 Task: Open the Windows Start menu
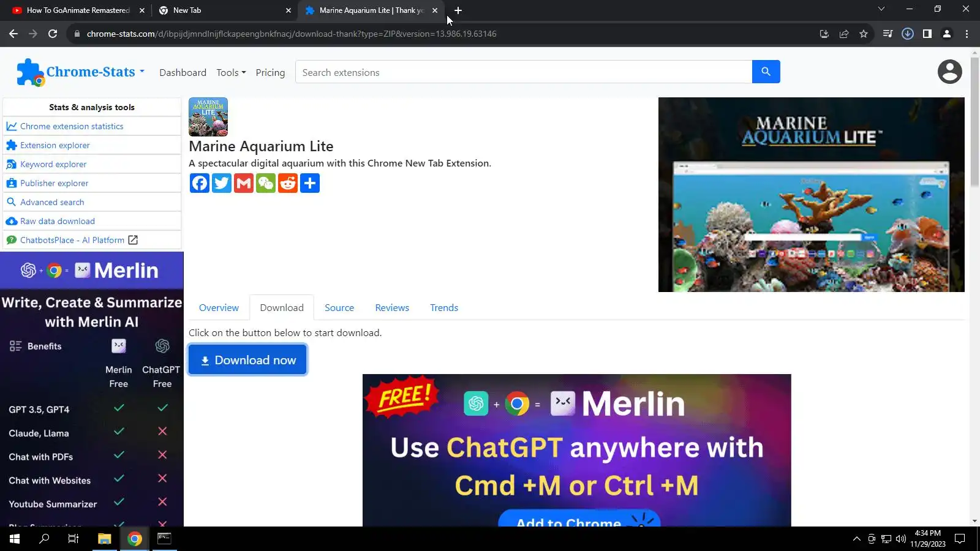coord(15,539)
